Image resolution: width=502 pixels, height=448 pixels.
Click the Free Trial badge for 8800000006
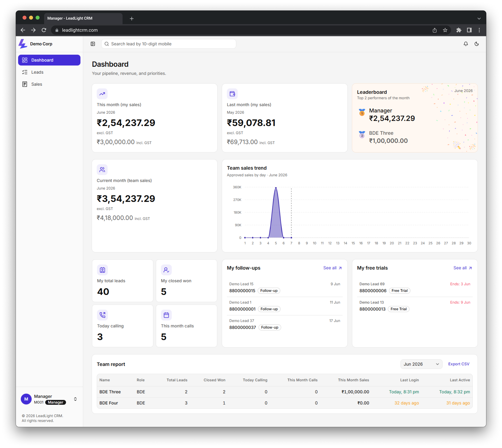point(399,291)
